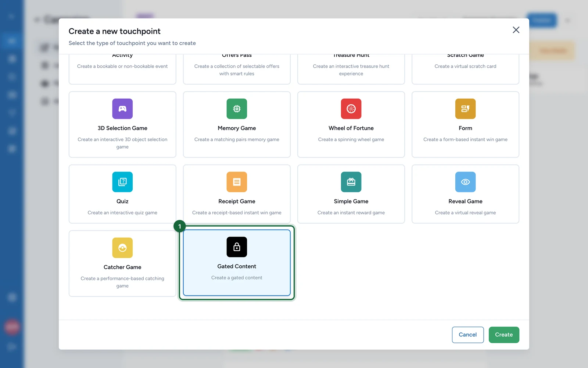Choose the Memory Game title
The image size is (588, 368).
[237, 128]
